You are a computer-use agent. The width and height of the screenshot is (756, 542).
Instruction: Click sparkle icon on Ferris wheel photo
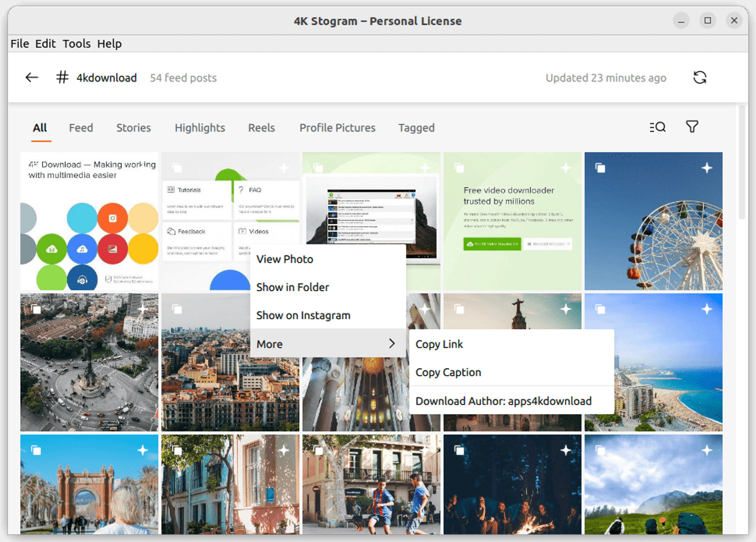tap(707, 168)
